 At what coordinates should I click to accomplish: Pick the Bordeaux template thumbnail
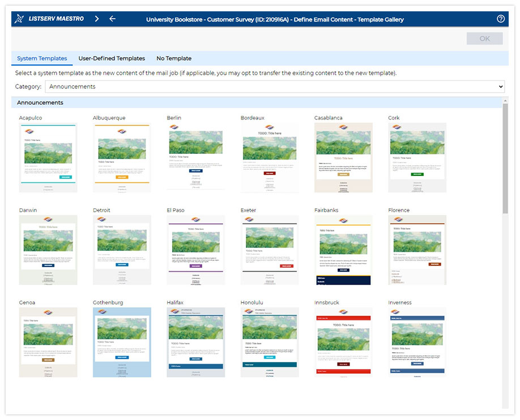point(270,158)
